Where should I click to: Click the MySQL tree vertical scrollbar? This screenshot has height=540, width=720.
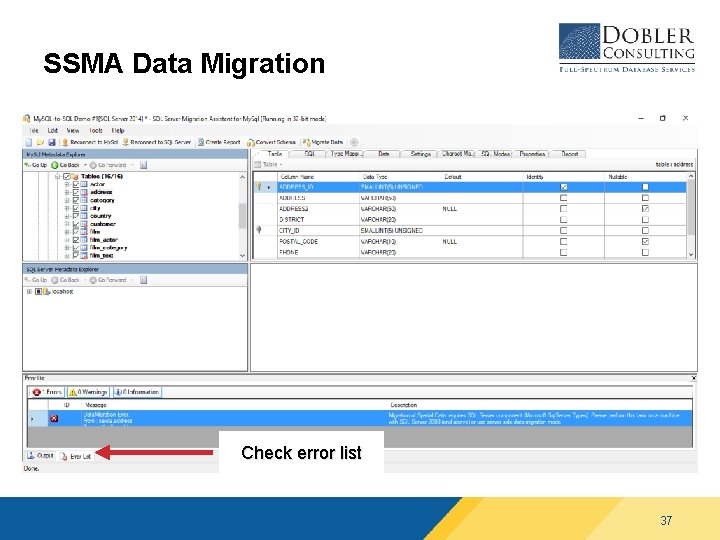(x=242, y=216)
